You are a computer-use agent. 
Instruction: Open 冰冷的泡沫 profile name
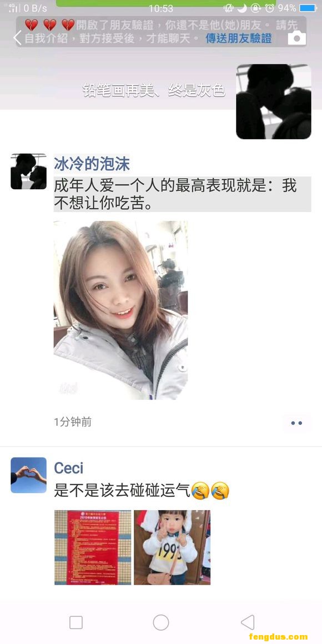point(92,163)
